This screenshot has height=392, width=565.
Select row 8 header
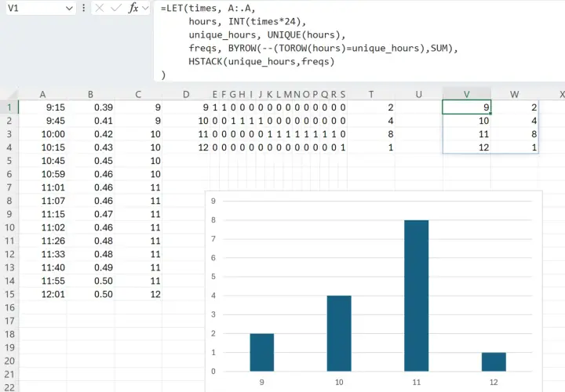[x=9, y=201]
